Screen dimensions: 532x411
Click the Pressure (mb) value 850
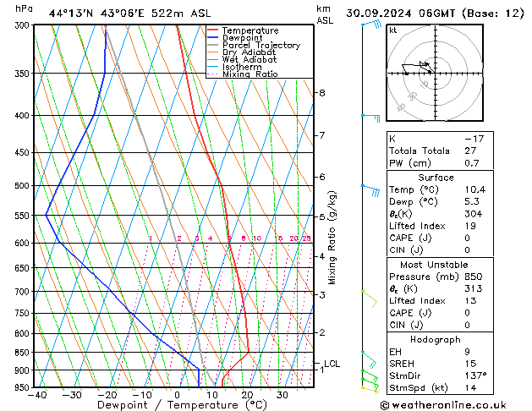pyautogui.click(x=474, y=277)
